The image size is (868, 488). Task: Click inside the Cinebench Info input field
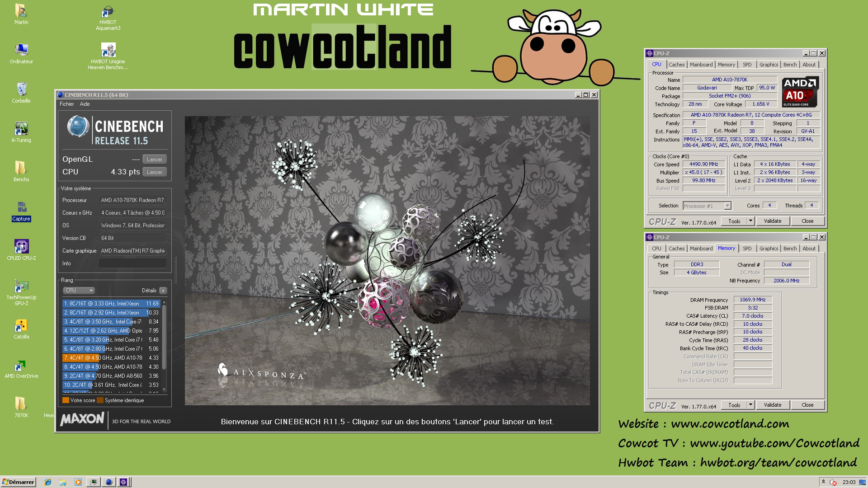coord(133,263)
